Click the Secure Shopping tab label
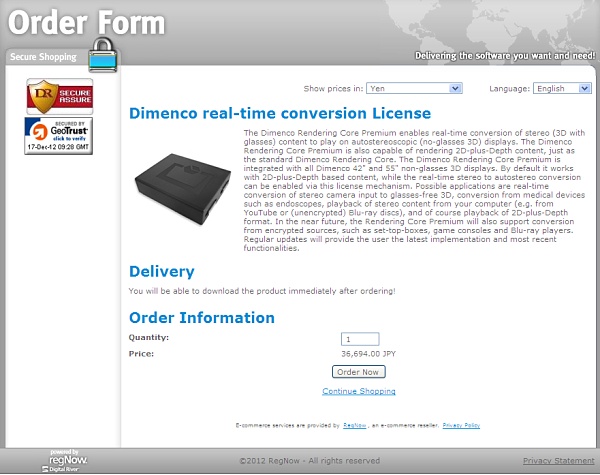Screen dimensions: 600x475 pos(43,57)
